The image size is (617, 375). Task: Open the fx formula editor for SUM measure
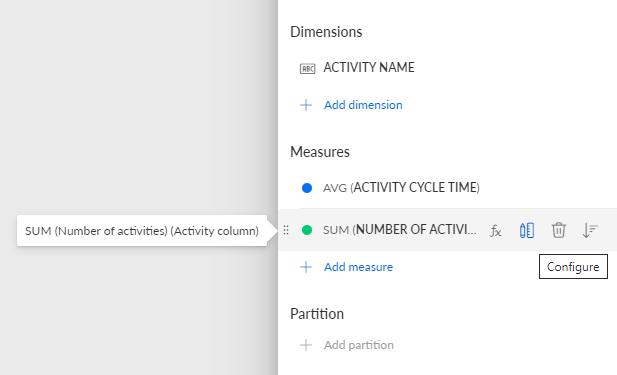click(495, 231)
